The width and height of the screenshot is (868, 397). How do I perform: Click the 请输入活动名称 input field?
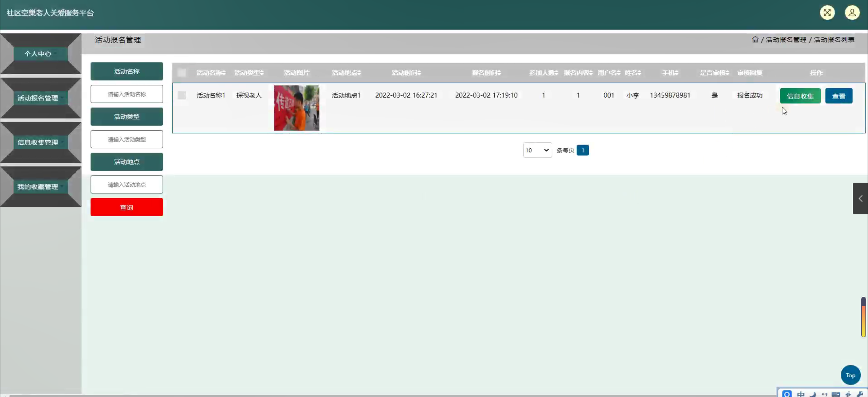pos(127,94)
